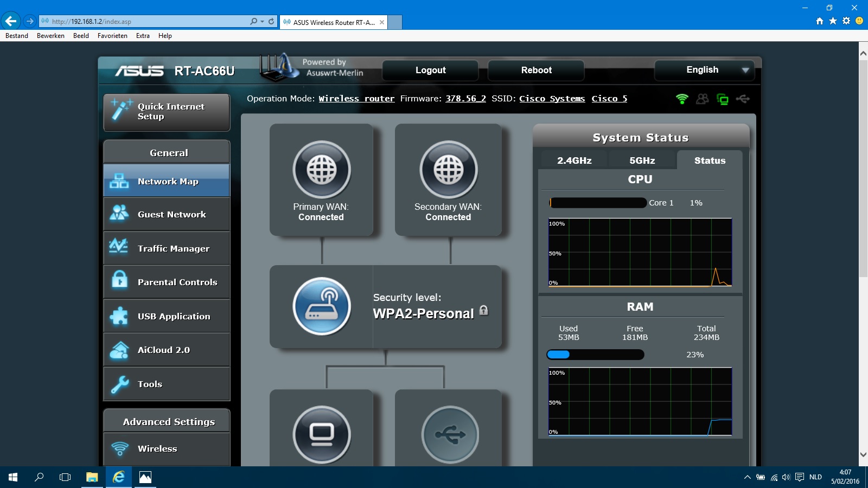Expand the address bar search dropdown arrow
This screenshot has width=868, height=488.
click(x=262, y=22)
